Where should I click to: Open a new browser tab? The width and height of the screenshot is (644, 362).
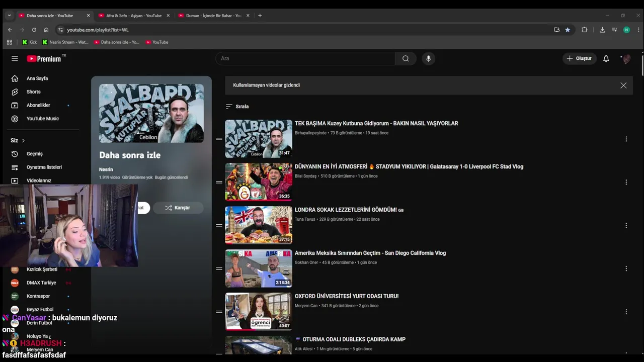[260, 16]
